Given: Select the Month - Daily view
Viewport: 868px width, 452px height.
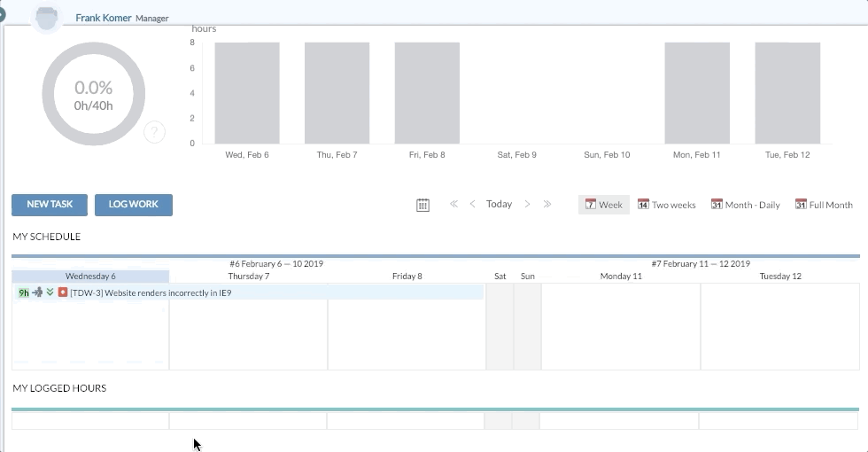Looking at the screenshot, I should (x=745, y=205).
